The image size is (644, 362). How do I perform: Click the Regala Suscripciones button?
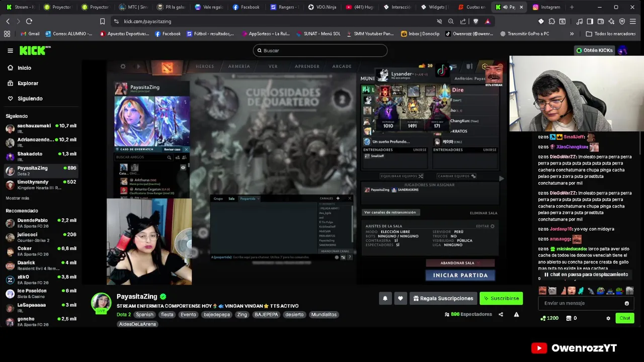[443, 298]
